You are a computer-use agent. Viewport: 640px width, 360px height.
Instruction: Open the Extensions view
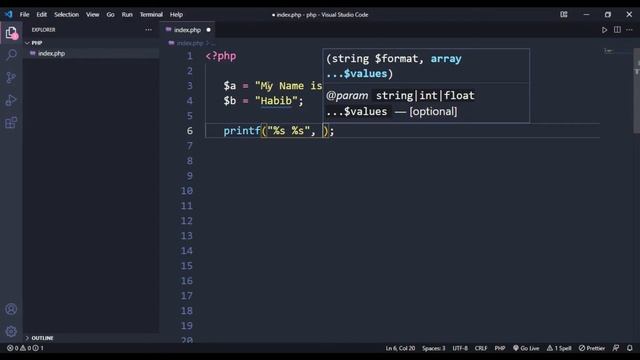point(11,122)
